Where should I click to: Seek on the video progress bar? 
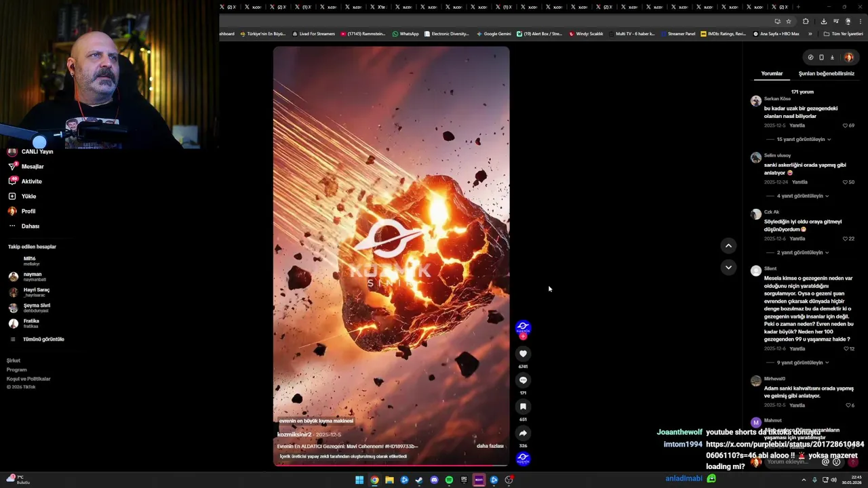click(x=391, y=466)
